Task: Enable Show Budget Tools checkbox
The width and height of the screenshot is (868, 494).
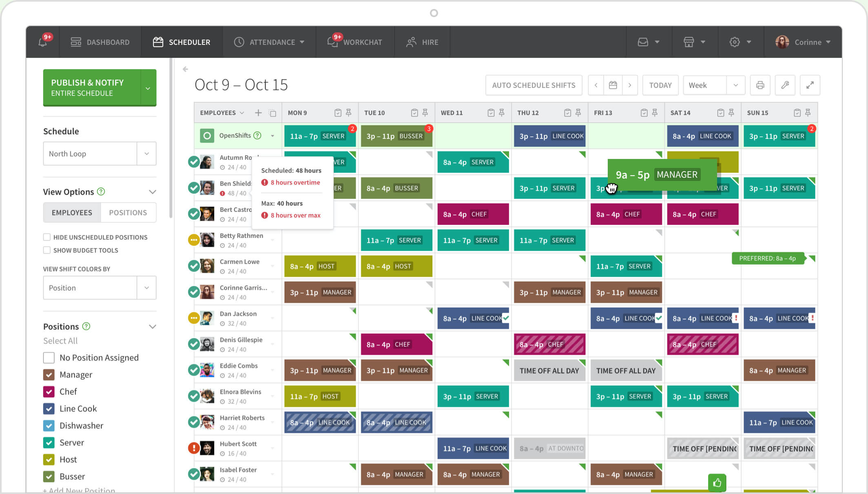Action: [x=46, y=250]
